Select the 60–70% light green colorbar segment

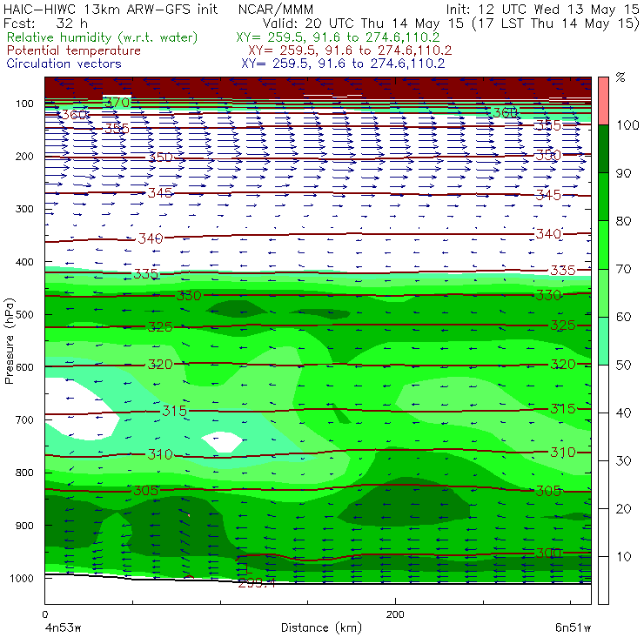(x=603, y=292)
